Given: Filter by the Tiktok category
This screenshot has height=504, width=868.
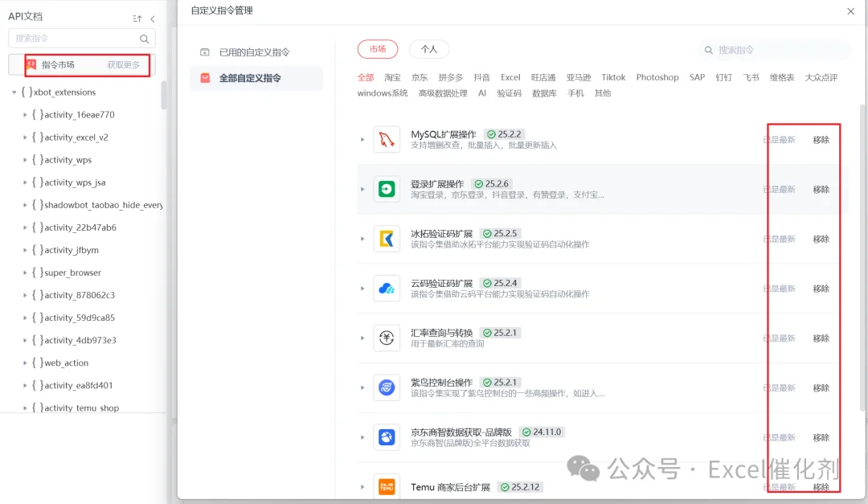Looking at the screenshot, I should [613, 77].
